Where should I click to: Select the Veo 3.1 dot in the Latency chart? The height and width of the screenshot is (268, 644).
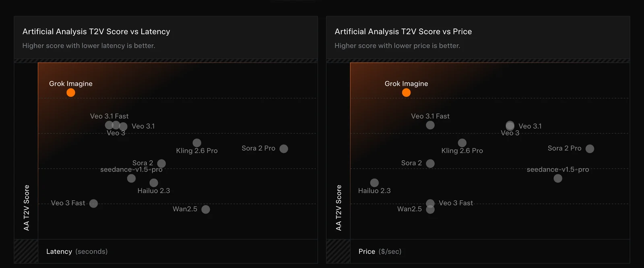pyautogui.click(x=124, y=126)
